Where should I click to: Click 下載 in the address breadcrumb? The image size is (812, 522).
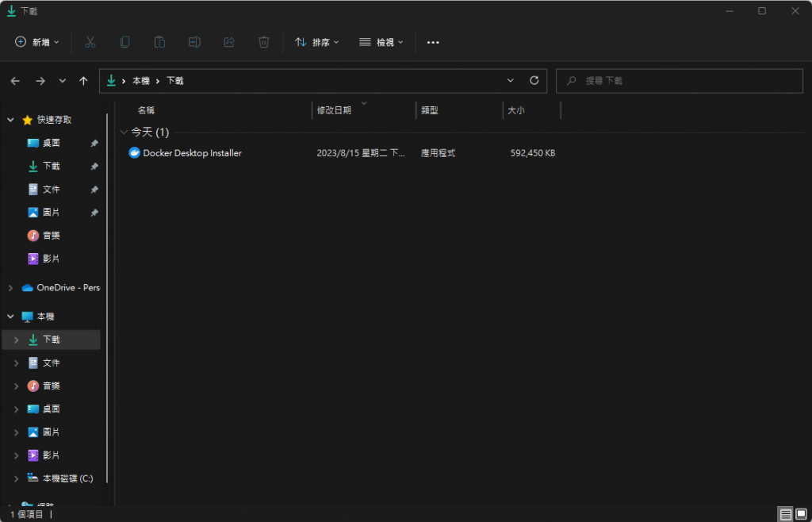[x=174, y=81]
